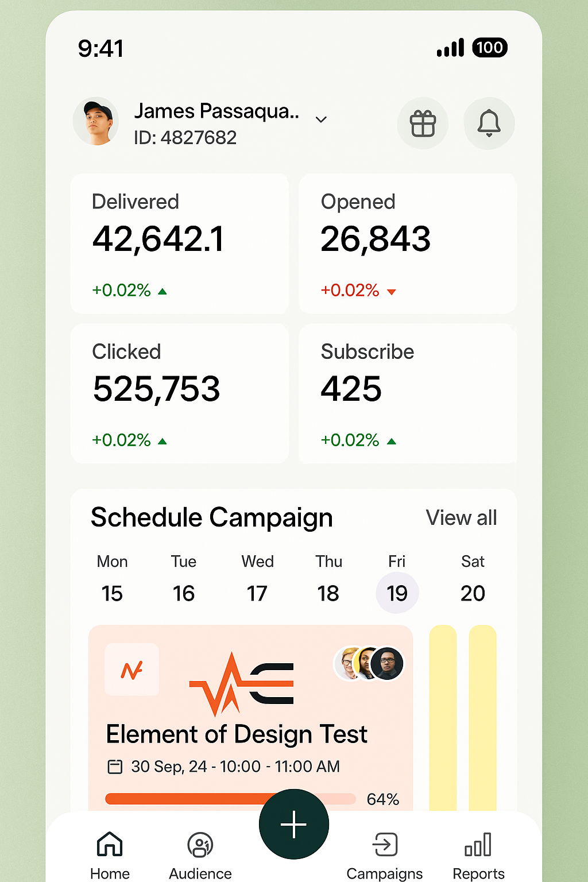
Task: Open the Element of Design Test campaign
Action: [237, 734]
